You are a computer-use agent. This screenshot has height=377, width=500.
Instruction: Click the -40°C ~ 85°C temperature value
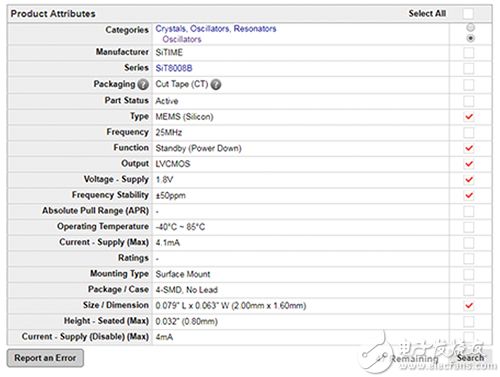coord(180,227)
